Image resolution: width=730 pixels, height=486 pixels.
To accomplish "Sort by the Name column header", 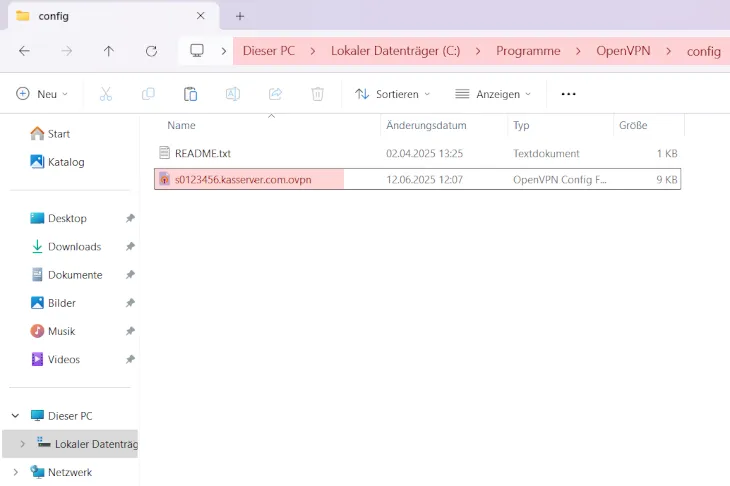I will (182, 125).
